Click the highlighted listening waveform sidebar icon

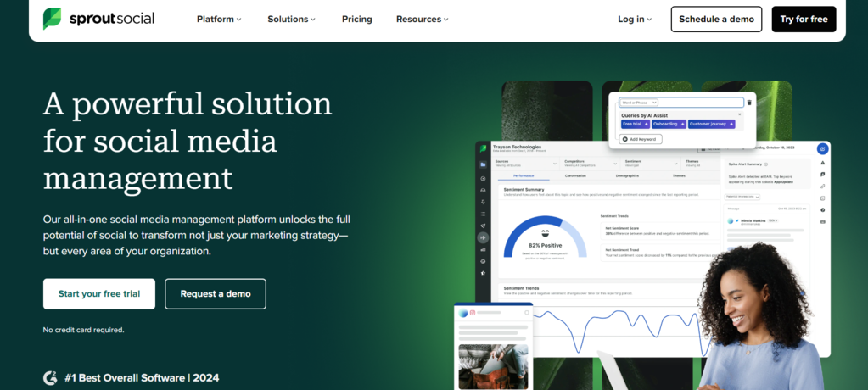(484, 237)
